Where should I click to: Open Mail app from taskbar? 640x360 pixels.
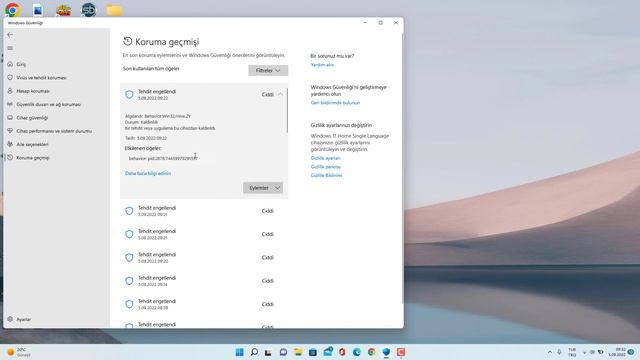point(328,351)
